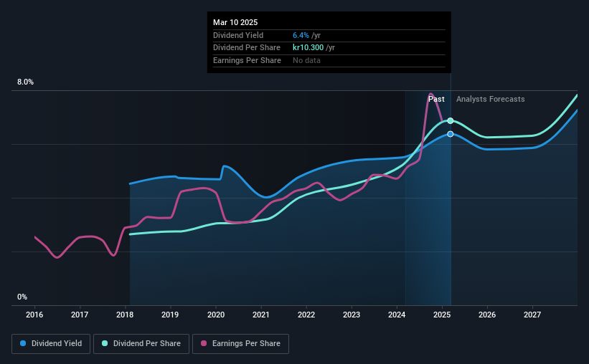Click the teal Dividend Per Share legend dot
Viewport: 589px width, 364px height.
tap(105, 343)
